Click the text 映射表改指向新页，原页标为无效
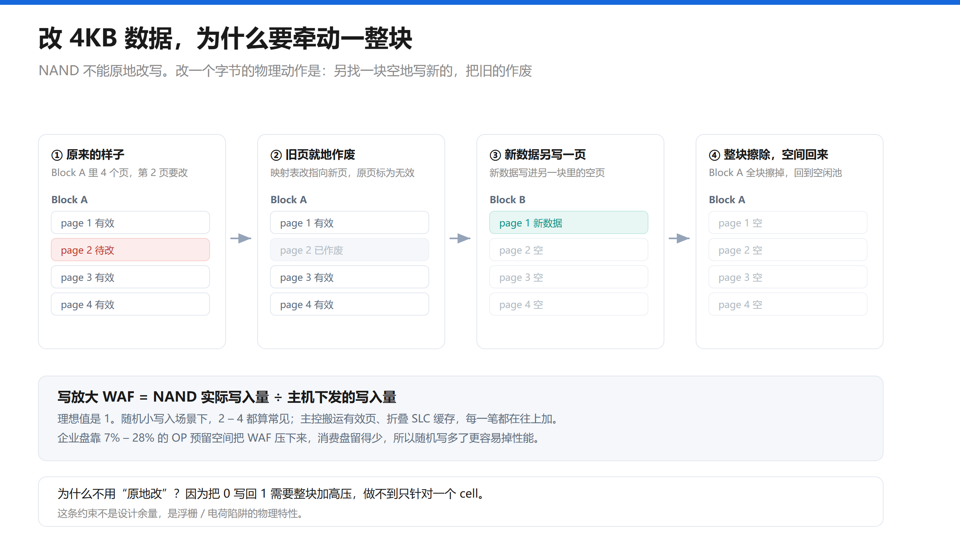This screenshot has height=560, width=960. pyautogui.click(x=342, y=173)
